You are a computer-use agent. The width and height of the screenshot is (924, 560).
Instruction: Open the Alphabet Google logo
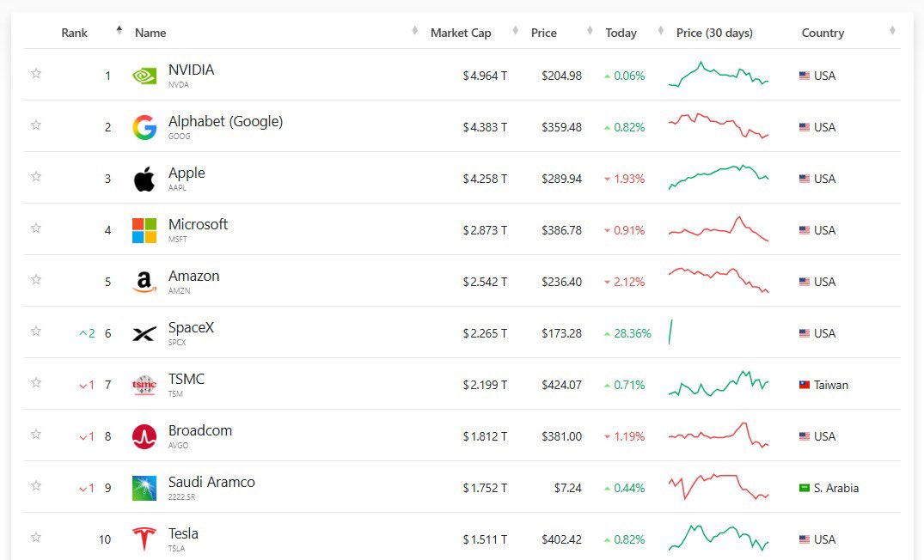144,127
